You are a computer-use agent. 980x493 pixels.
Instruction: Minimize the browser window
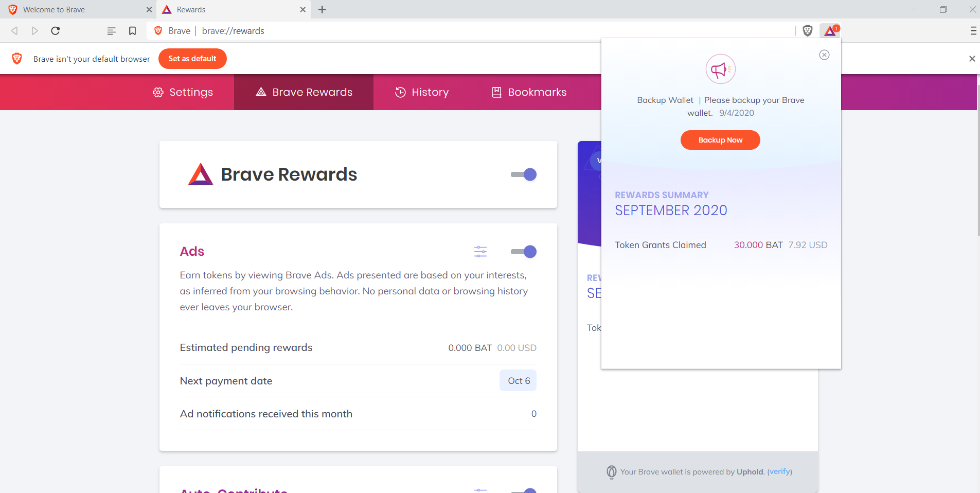(x=914, y=10)
